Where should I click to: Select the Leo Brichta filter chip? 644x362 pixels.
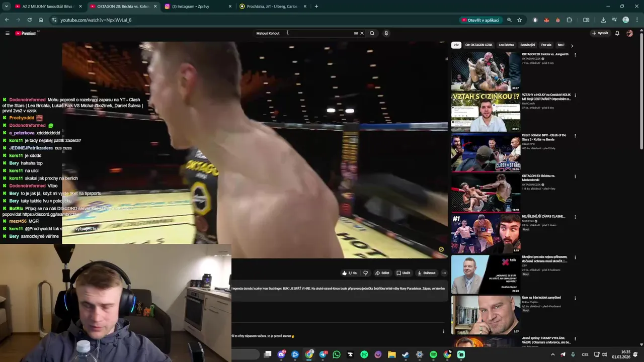click(x=506, y=45)
